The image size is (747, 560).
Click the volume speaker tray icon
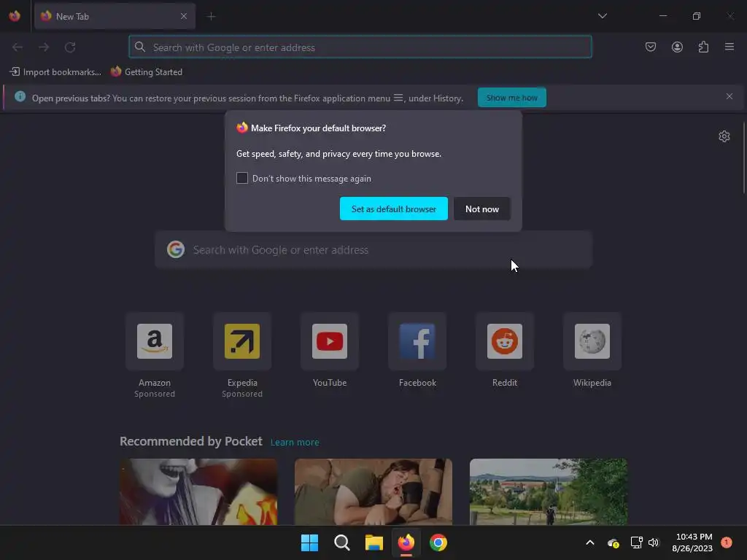point(654,542)
